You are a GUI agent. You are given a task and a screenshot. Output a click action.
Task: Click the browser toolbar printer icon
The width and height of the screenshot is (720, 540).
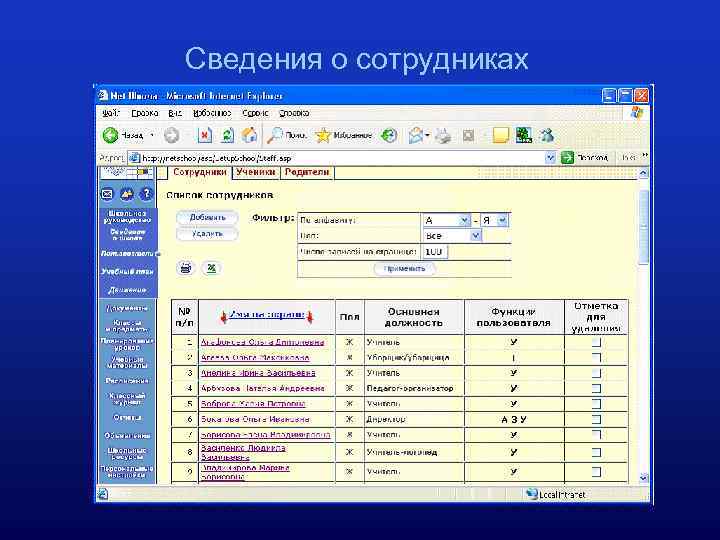tap(444, 135)
